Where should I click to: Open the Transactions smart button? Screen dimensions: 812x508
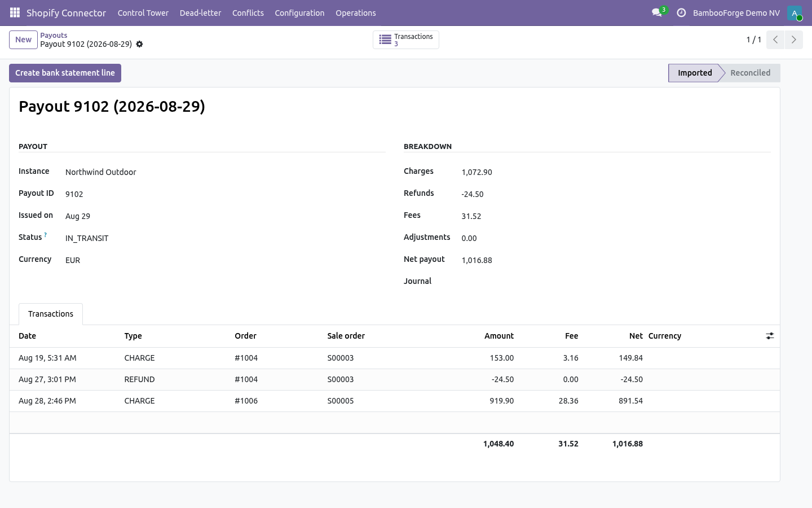pyautogui.click(x=406, y=40)
